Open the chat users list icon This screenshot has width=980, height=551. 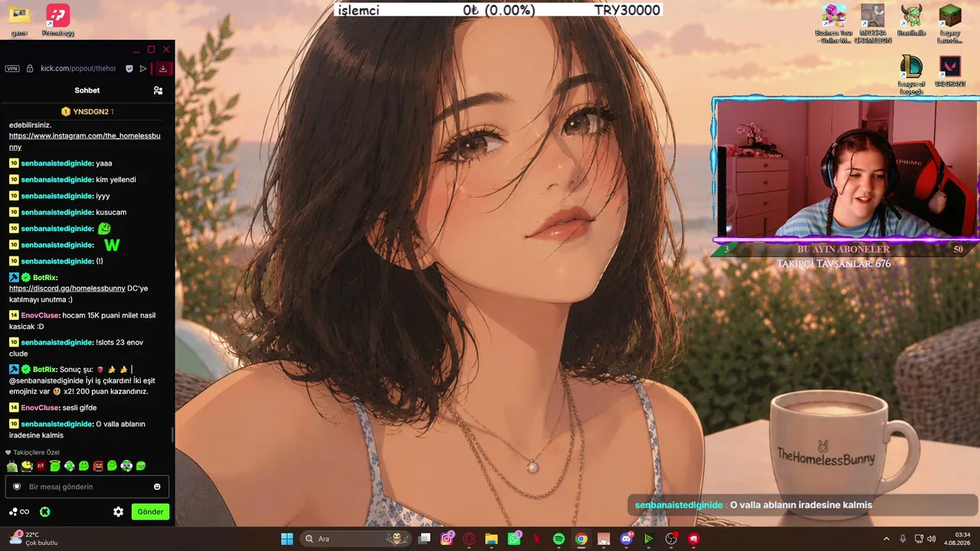pos(158,90)
